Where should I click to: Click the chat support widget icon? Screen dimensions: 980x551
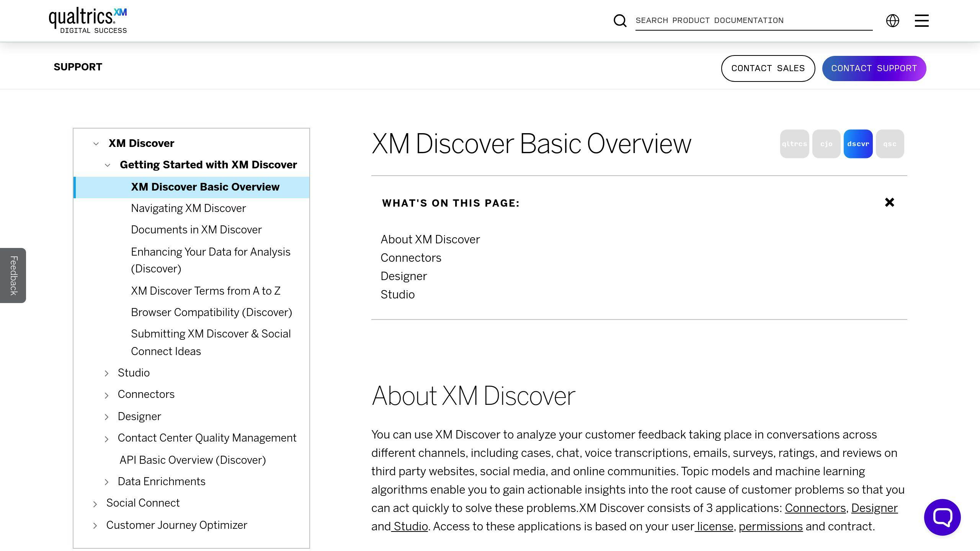point(942,517)
